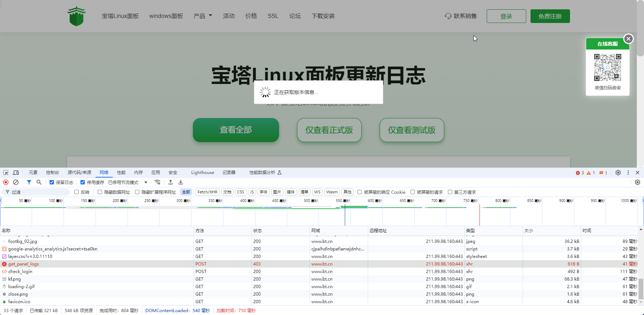
Task: Click the 免费注册 register button
Action: pyautogui.click(x=550, y=16)
